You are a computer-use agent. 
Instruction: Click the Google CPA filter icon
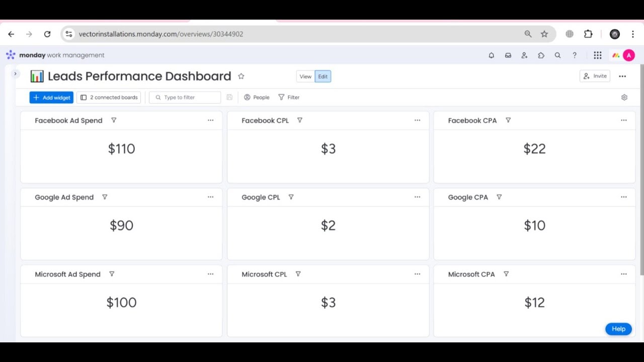[499, 197]
